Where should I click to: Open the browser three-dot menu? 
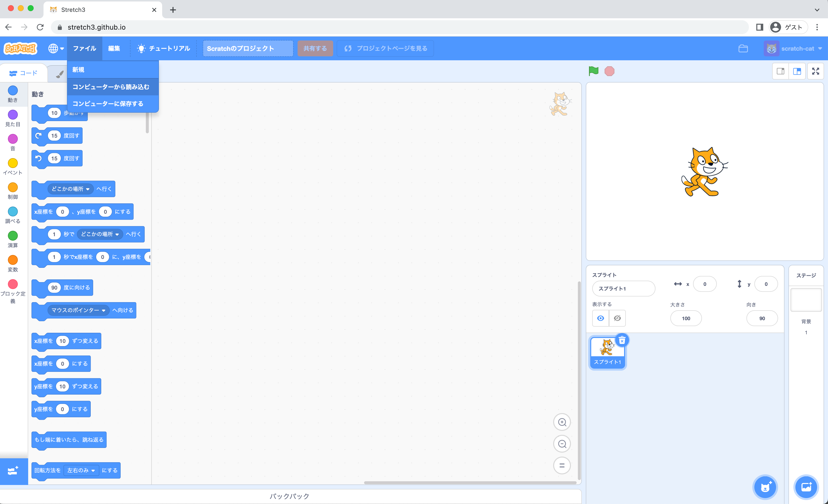(x=817, y=27)
